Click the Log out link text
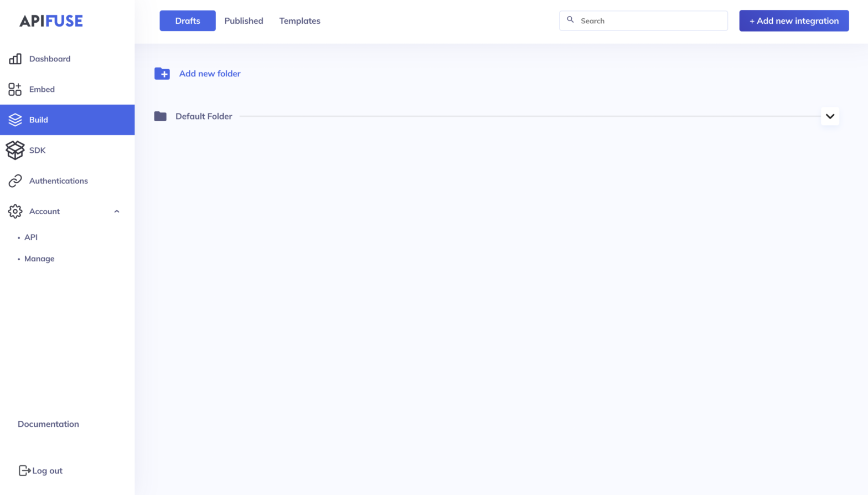Viewport: 868px width, 495px height. click(x=48, y=471)
